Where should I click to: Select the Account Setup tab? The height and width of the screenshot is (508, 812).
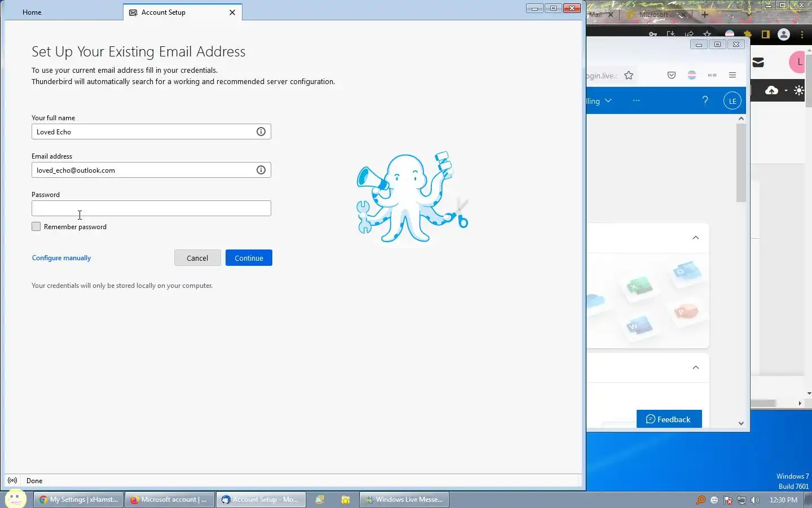tap(183, 12)
